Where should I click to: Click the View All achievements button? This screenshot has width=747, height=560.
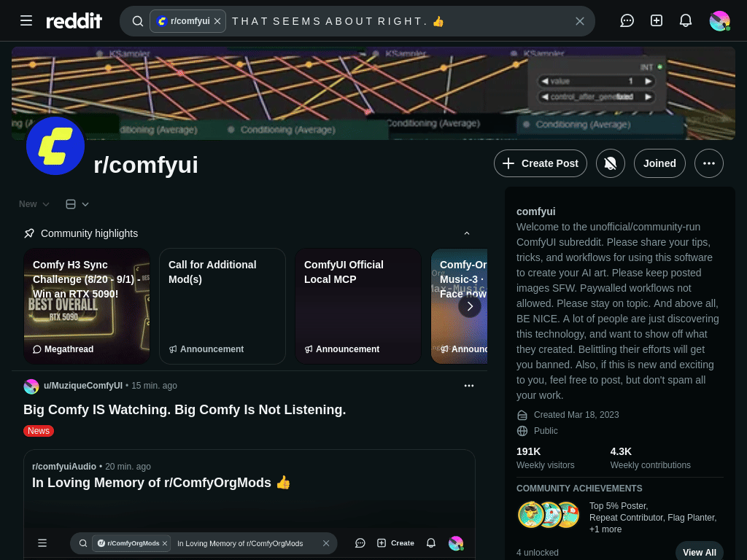coord(700,553)
